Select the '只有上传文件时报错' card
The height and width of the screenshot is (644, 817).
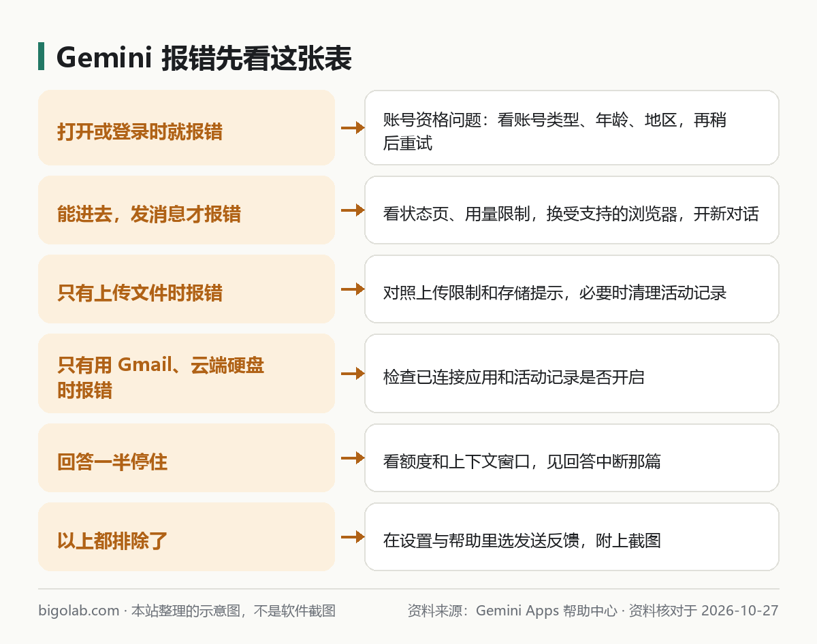click(x=187, y=289)
